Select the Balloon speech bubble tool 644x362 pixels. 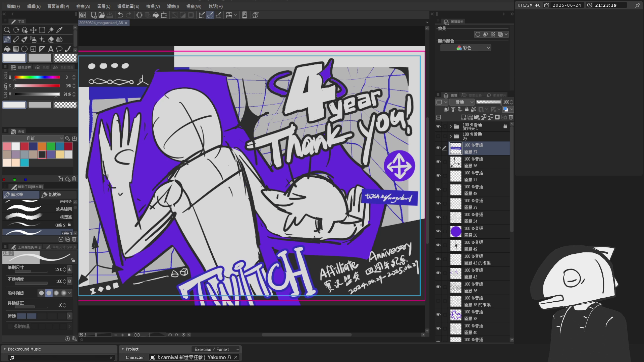click(59, 49)
